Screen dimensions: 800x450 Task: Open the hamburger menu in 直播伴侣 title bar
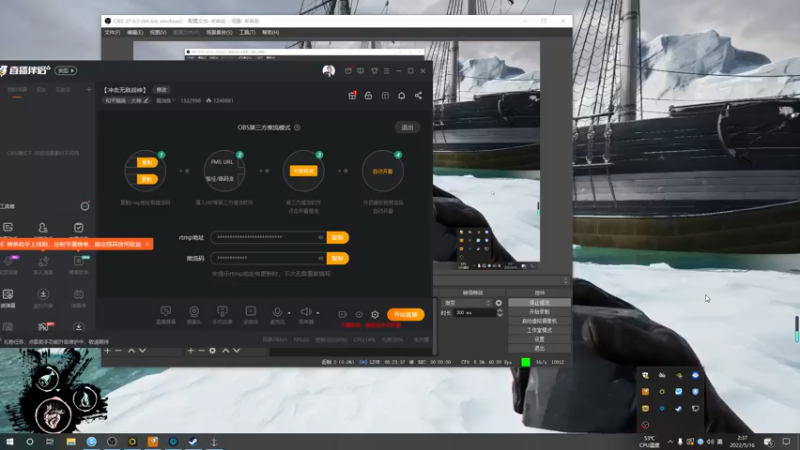(387, 71)
